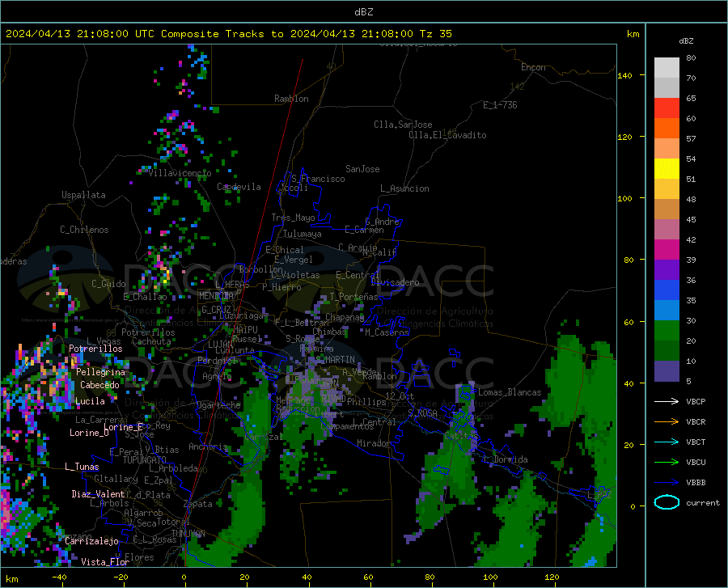Click the 'S_Francisco' map label
728x588 pixels.
(x=318, y=179)
